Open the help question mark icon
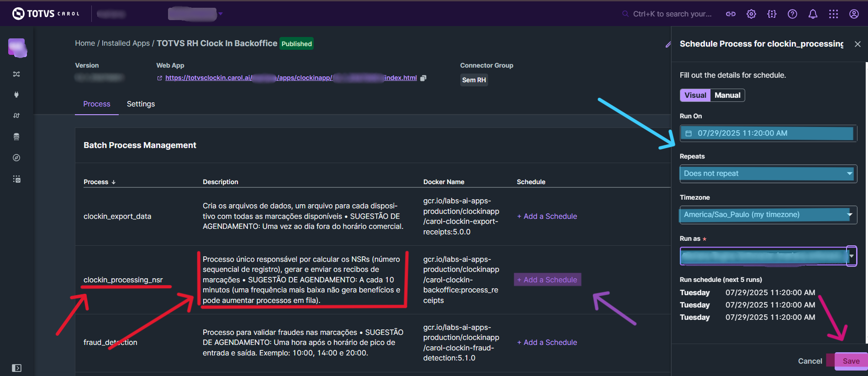 (x=792, y=14)
